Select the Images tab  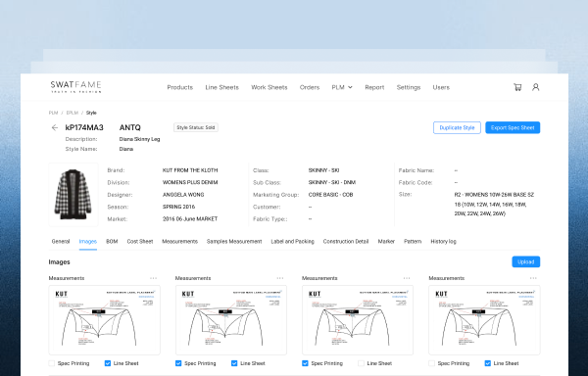88,242
